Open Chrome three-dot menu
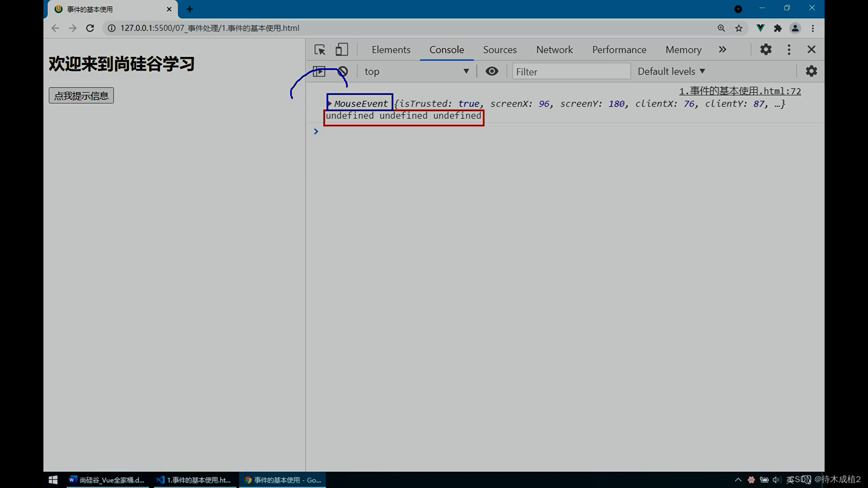The height and width of the screenshot is (488, 868). [813, 28]
